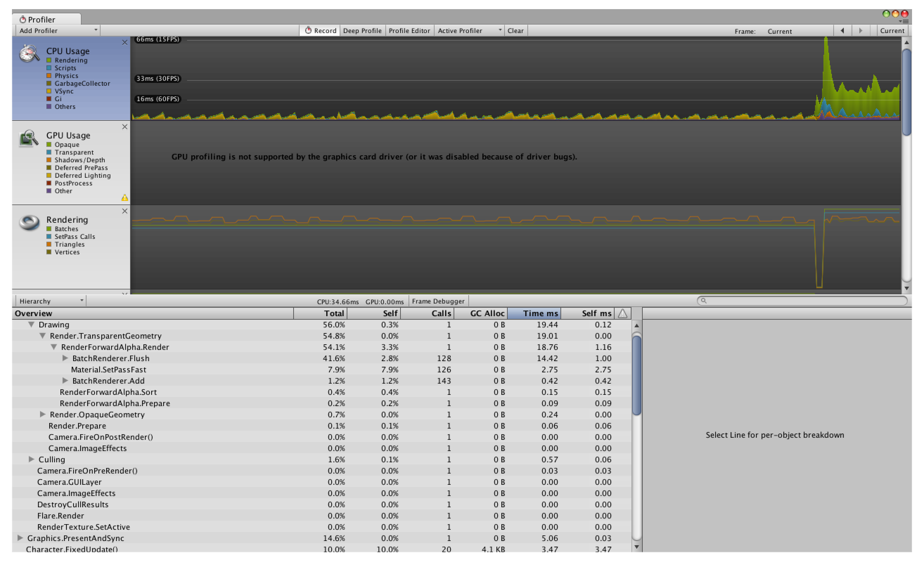Click the hierarchy list scrollbar thumb
924x567 pixels.
pos(636,376)
